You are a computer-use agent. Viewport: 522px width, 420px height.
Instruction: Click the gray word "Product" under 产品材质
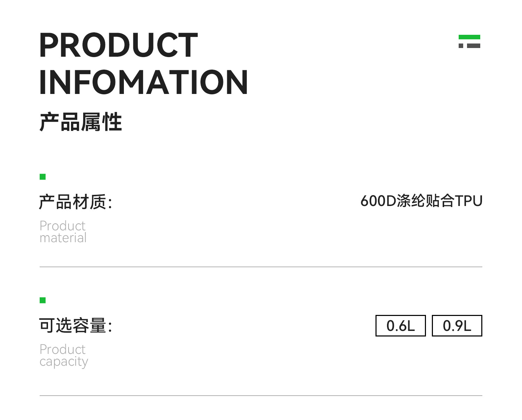[x=63, y=226]
